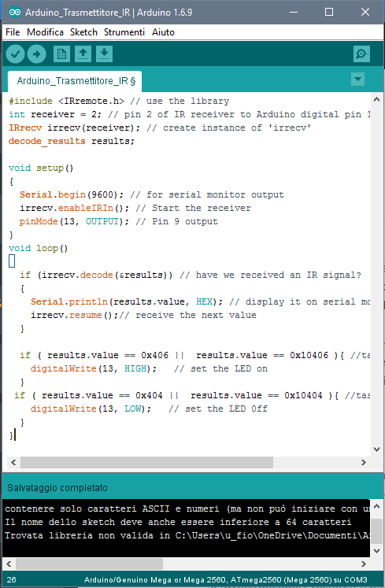Open the Aiuto menu
This screenshot has width=385, height=588.
(x=163, y=32)
